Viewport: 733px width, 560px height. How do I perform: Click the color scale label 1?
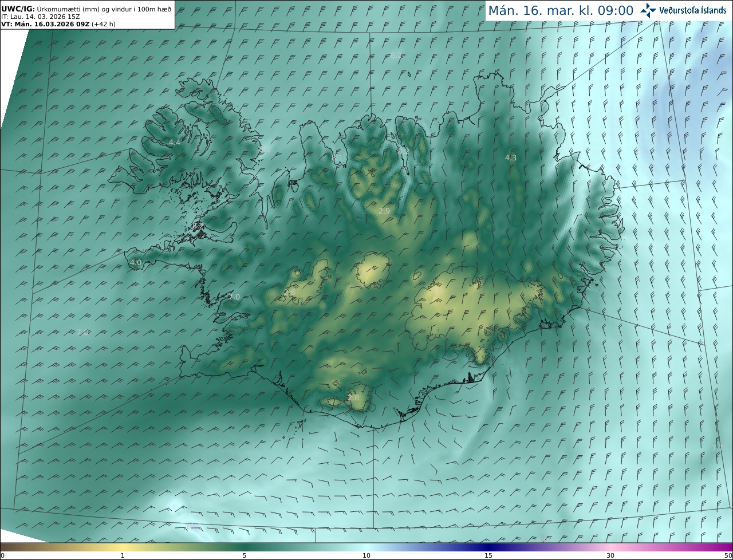pos(123,555)
